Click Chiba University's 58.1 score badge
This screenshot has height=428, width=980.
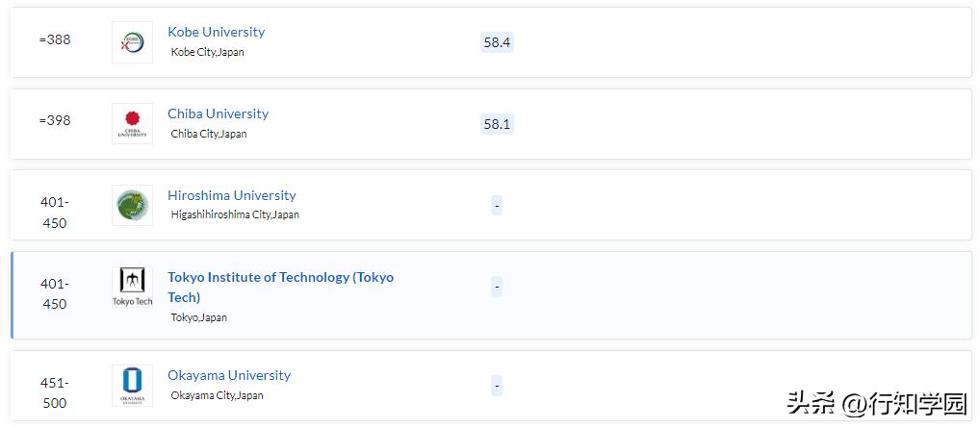point(497,124)
